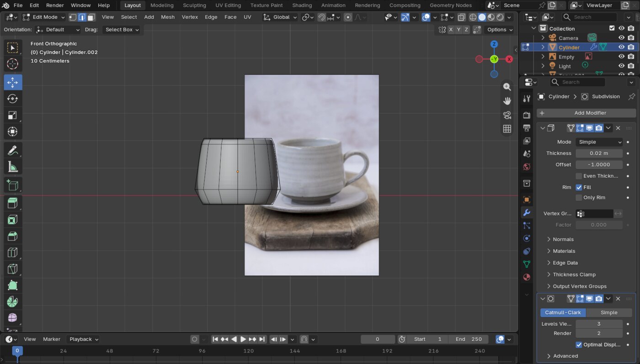
Task: Click the Options button in viewport header
Action: tap(499, 29)
